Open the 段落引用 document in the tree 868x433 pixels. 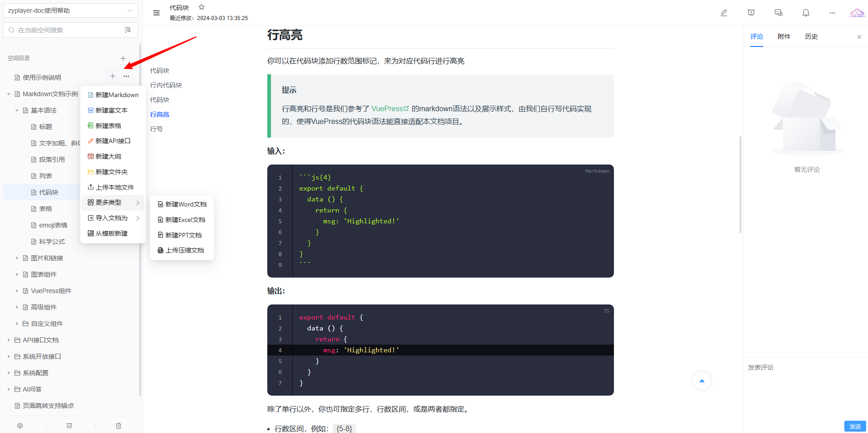(x=52, y=160)
